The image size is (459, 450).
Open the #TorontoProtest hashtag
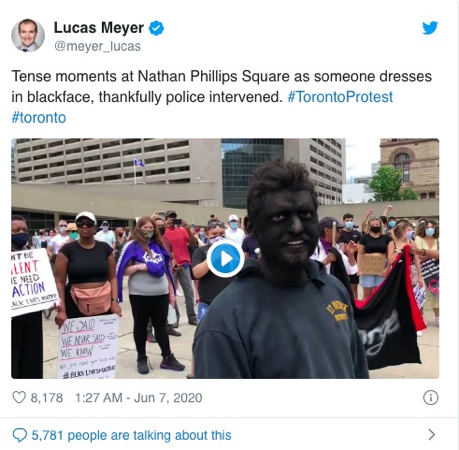click(340, 97)
